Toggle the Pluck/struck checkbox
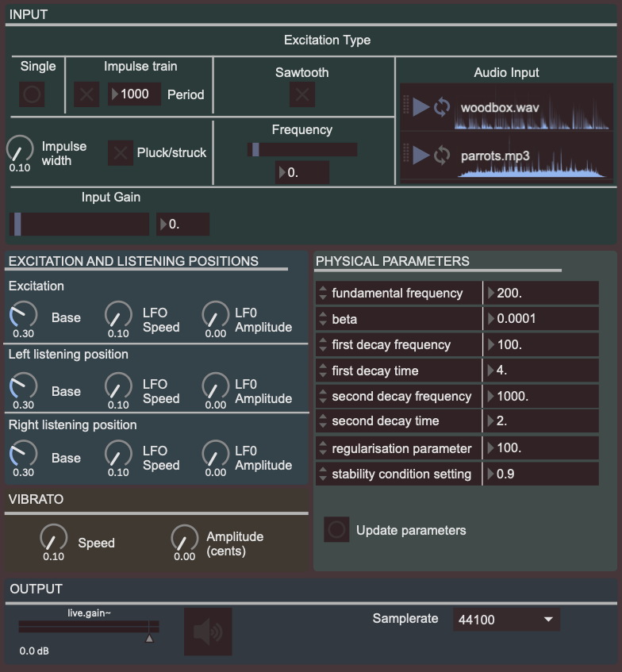The height and width of the screenshot is (672, 622). [x=121, y=152]
